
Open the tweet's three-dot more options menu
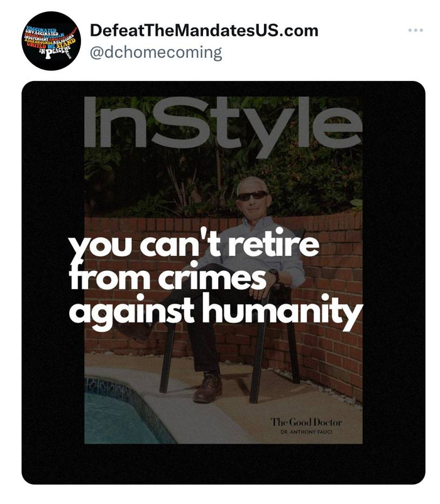click(415, 30)
